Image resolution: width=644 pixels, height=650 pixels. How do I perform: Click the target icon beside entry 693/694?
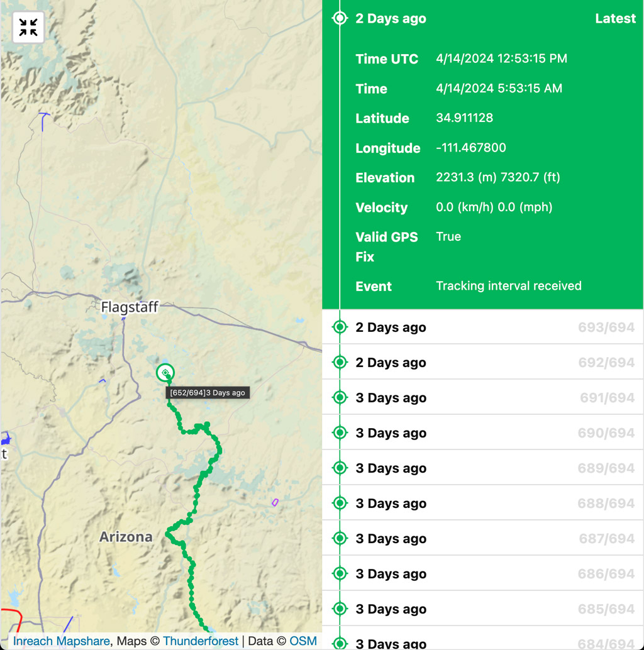(340, 327)
